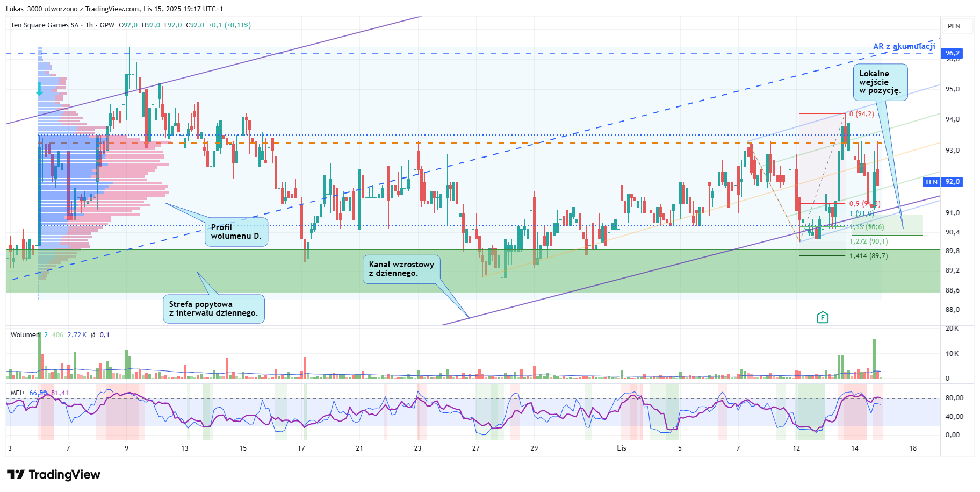Select the 'Profil wolumenu D.' callout
980x492 pixels.
click(236, 232)
